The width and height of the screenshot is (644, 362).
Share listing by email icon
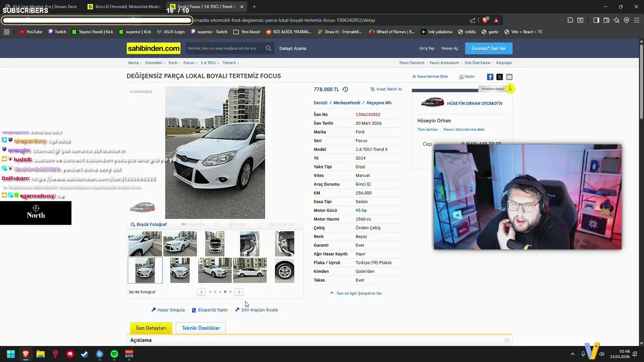click(x=509, y=77)
